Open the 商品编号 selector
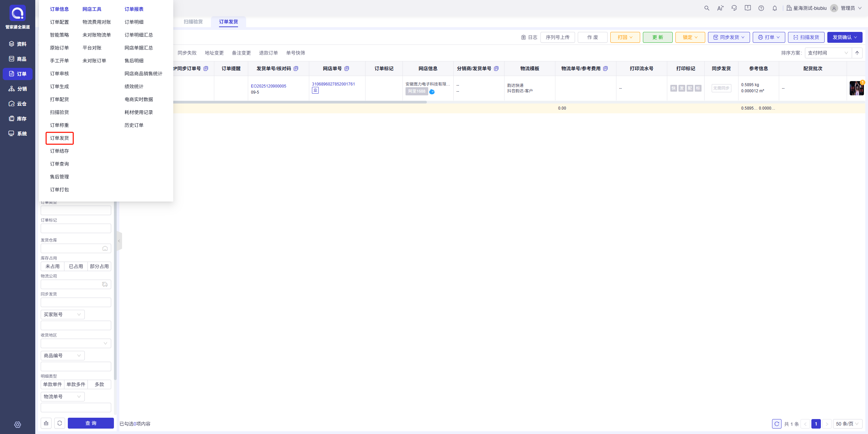868x434 pixels. point(62,356)
